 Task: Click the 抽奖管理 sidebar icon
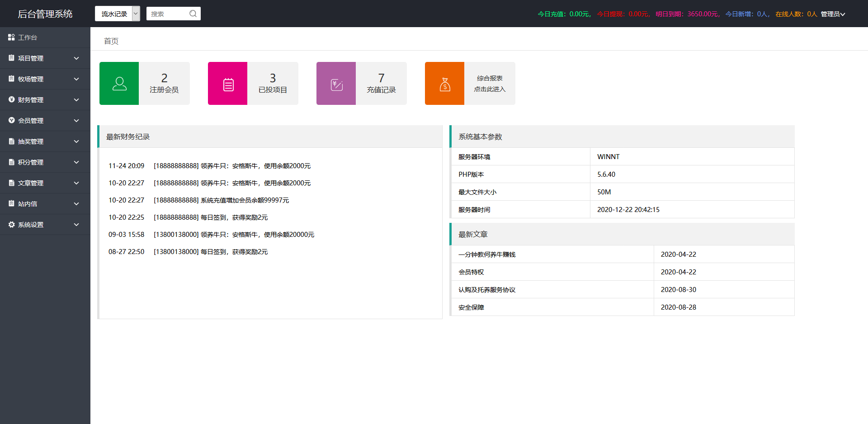coord(11,141)
